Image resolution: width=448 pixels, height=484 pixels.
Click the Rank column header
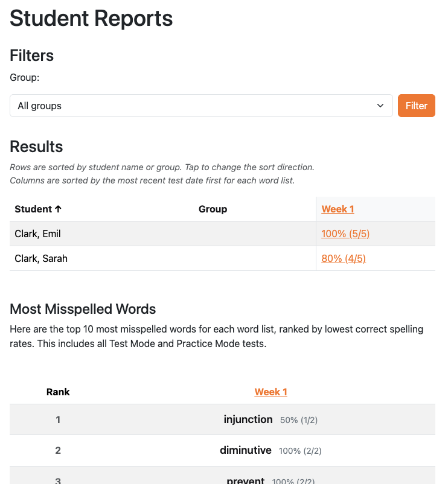click(58, 392)
